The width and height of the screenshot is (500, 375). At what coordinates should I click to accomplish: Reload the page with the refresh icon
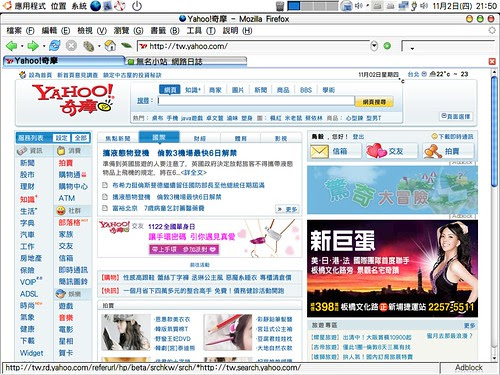pos(55,46)
